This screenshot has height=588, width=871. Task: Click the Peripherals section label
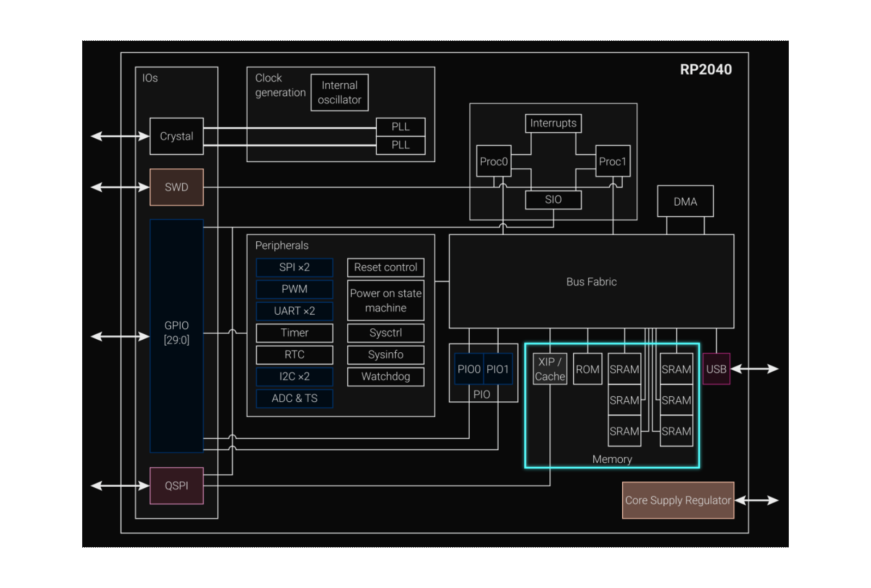click(282, 246)
